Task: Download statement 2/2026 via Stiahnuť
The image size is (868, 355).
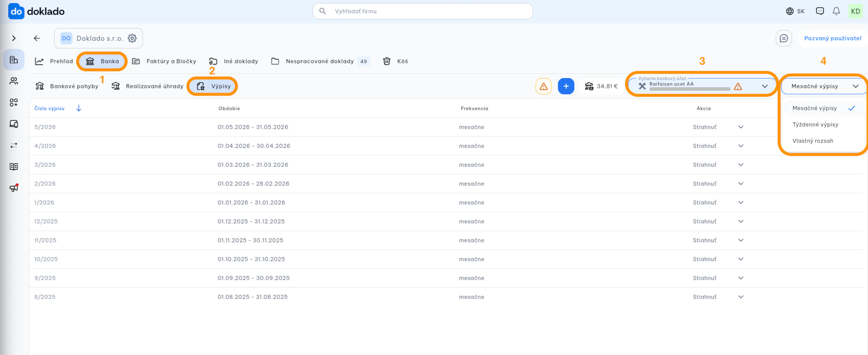Action: (x=705, y=184)
